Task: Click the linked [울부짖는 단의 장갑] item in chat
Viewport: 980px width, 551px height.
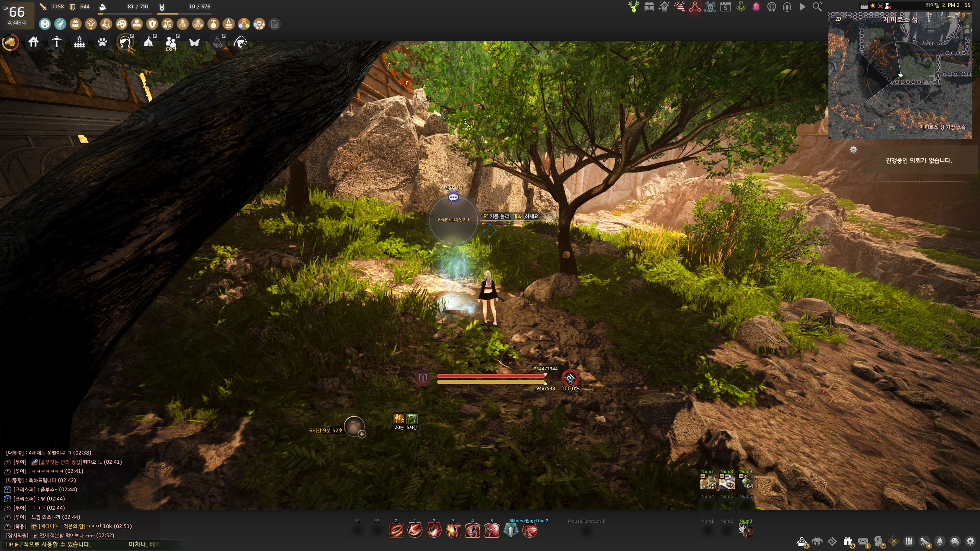Action: coord(60,462)
